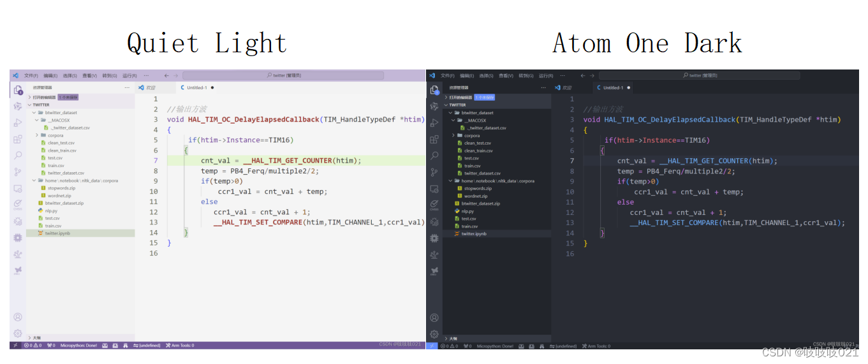Open chip icon in Quiet Light activity bar

click(18, 237)
